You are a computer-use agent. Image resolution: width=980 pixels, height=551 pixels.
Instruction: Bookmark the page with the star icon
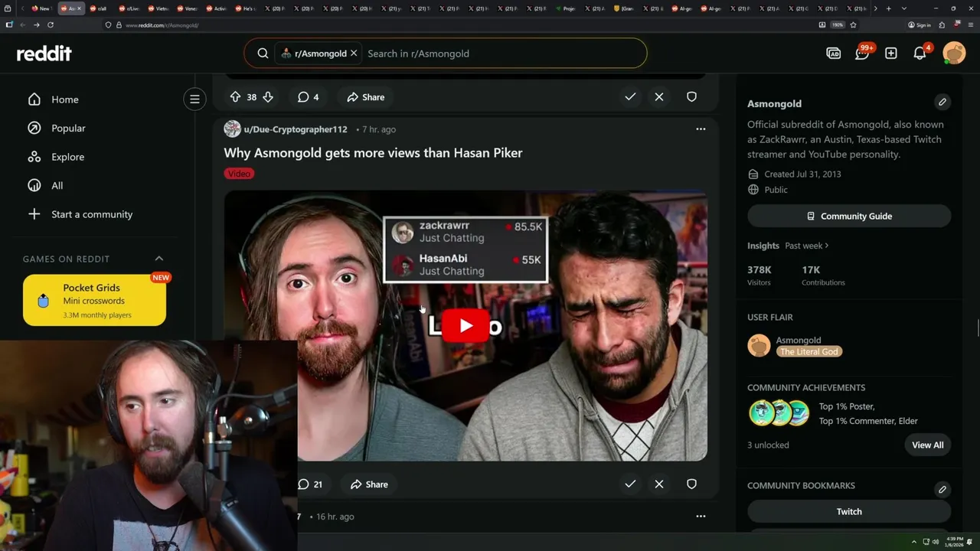[853, 24]
